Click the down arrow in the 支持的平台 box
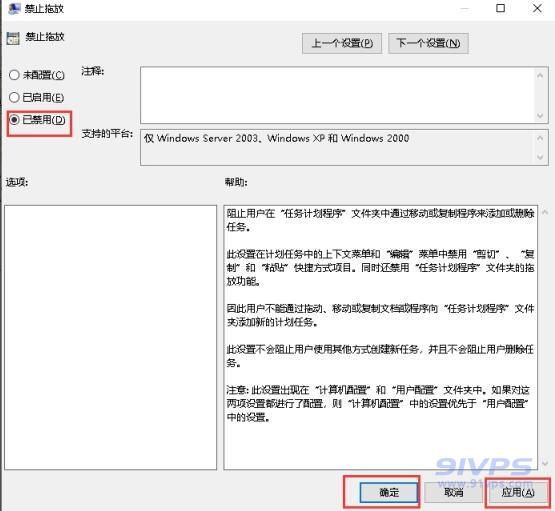 540,157
